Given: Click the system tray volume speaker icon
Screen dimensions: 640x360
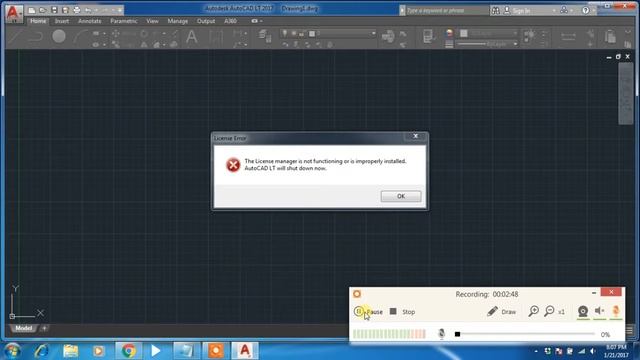Looking at the screenshot, I should pyautogui.click(x=593, y=351).
